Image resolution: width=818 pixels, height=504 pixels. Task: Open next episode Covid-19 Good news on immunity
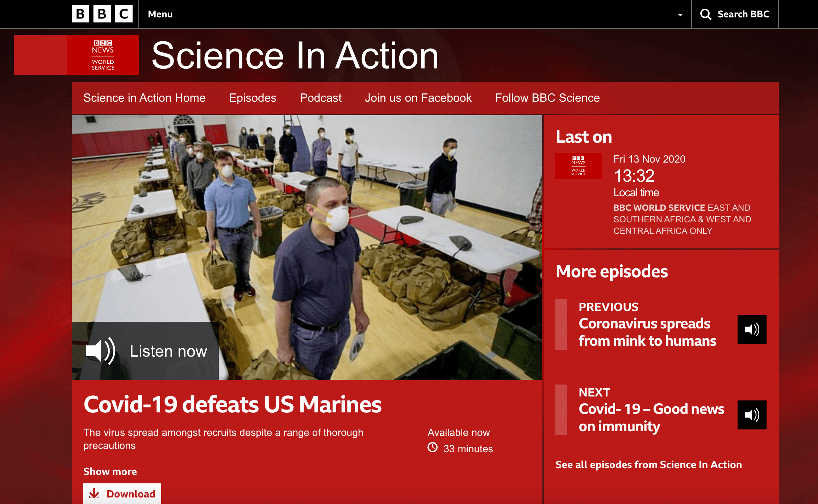click(x=651, y=417)
